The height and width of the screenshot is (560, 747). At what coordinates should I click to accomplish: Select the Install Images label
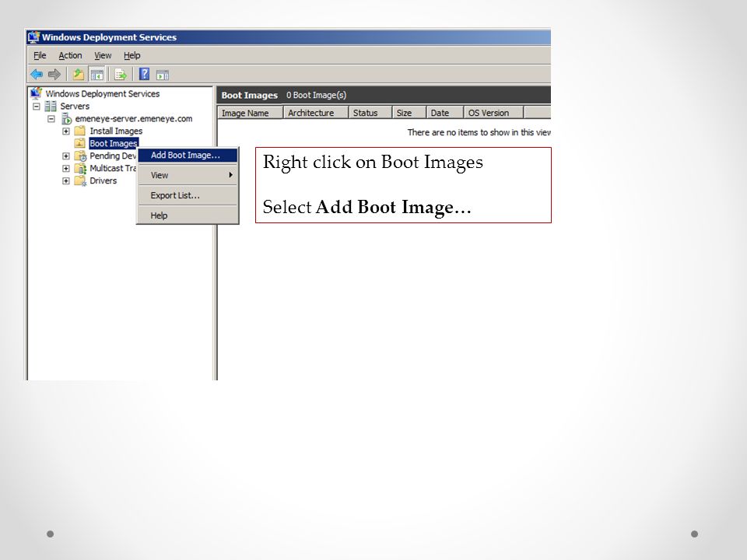pyautogui.click(x=116, y=131)
